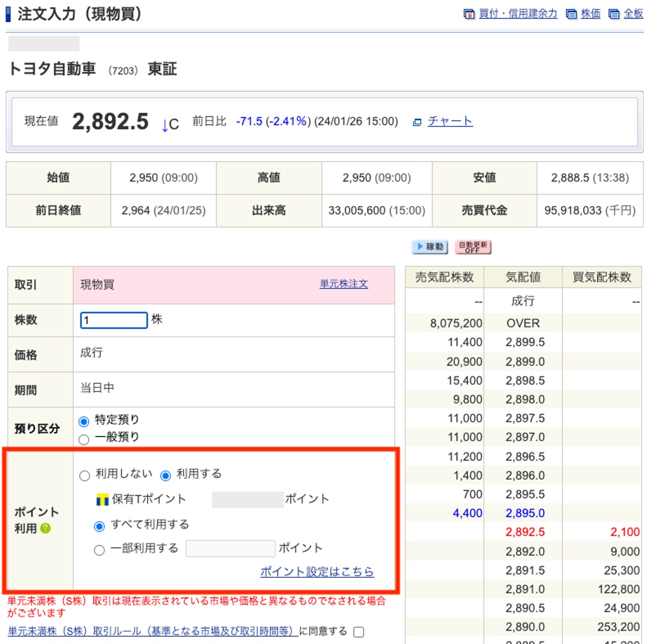
Task: Choose すべて利用する option
Action: pos(100,526)
